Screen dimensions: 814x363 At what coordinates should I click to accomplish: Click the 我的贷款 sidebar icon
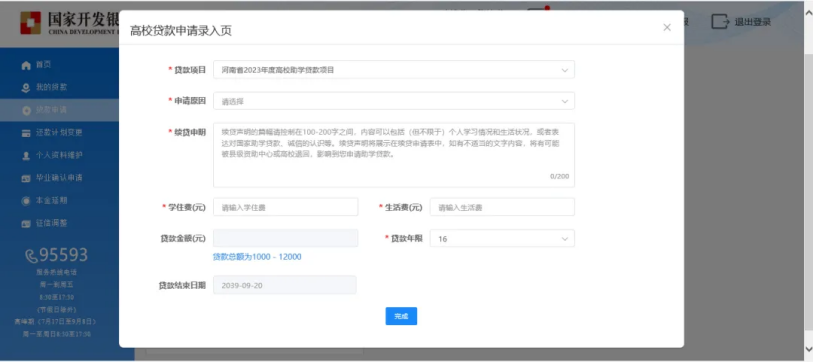[26, 88]
